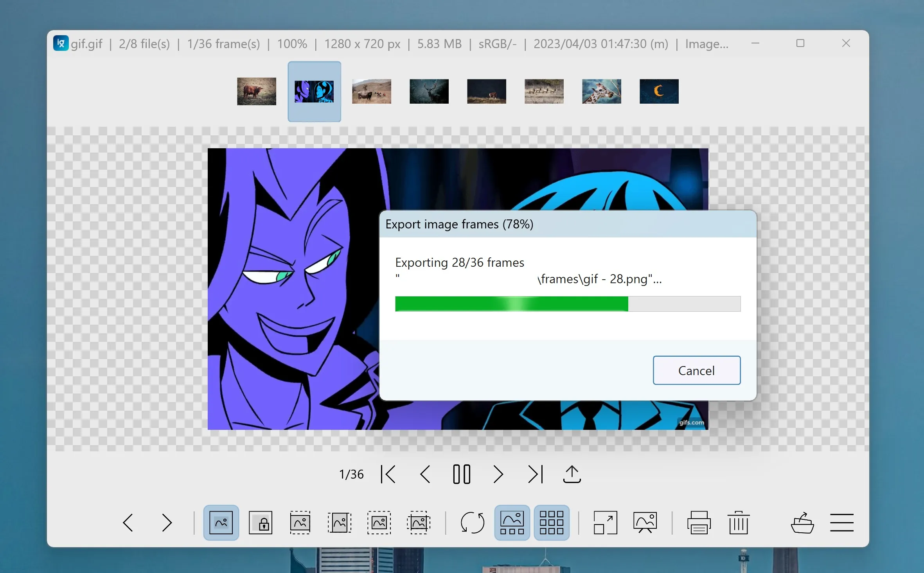Toggle auto zoom mode button

tap(221, 523)
